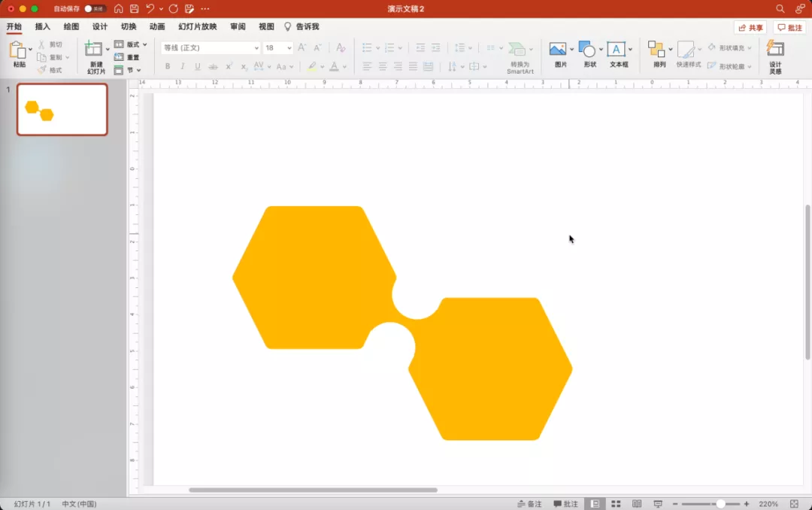Expand the paste options arrow

pos(30,49)
